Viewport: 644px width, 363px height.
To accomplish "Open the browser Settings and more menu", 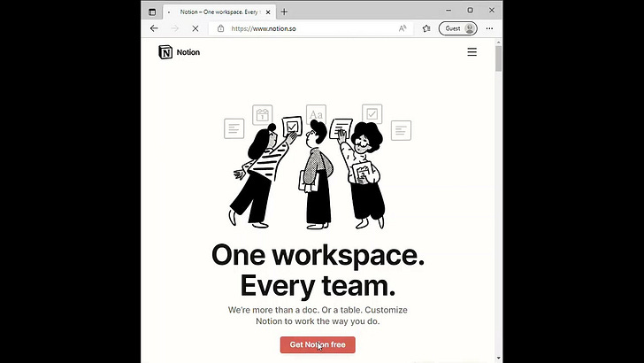I will tap(489, 28).
